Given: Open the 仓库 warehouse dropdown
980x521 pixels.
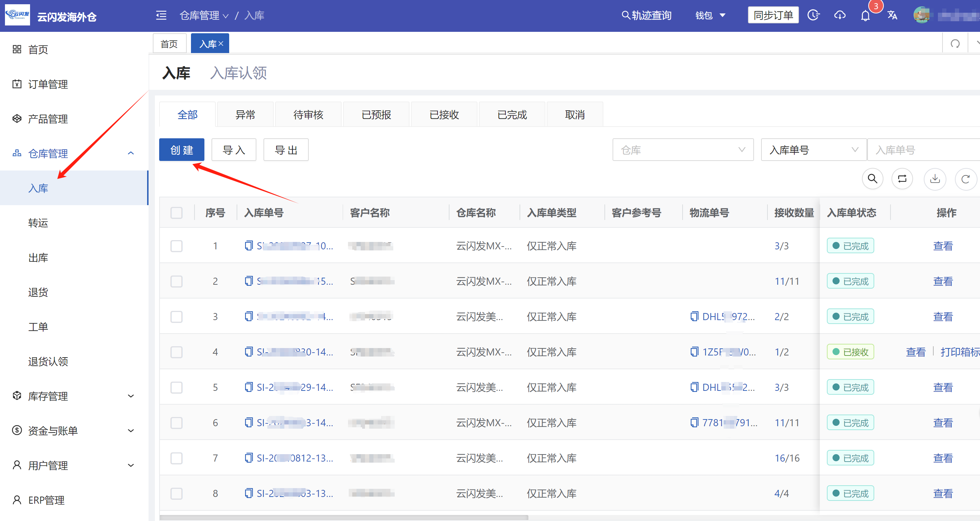Looking at the screenshot, I should tap(683, 150).
